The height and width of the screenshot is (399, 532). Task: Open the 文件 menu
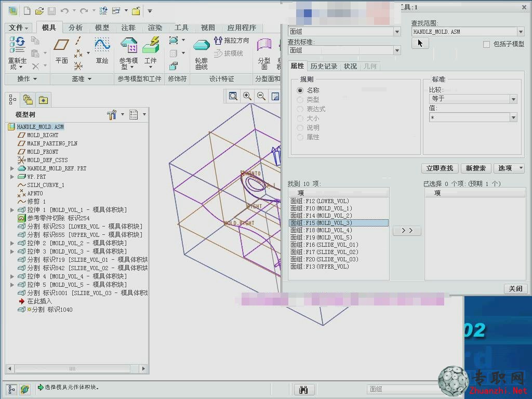point(18,28)
